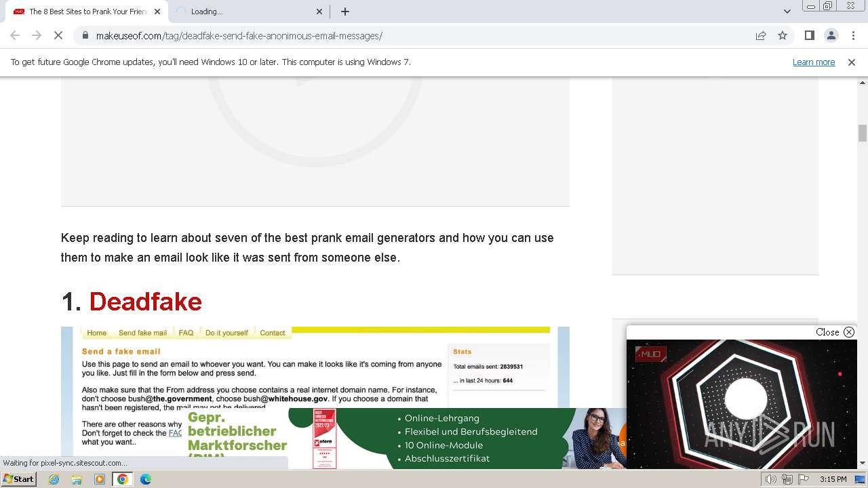The image size is (868, 488).
Task: Open the media player taskbar icon
Action: pyautogui.click(x=100, y=479)
